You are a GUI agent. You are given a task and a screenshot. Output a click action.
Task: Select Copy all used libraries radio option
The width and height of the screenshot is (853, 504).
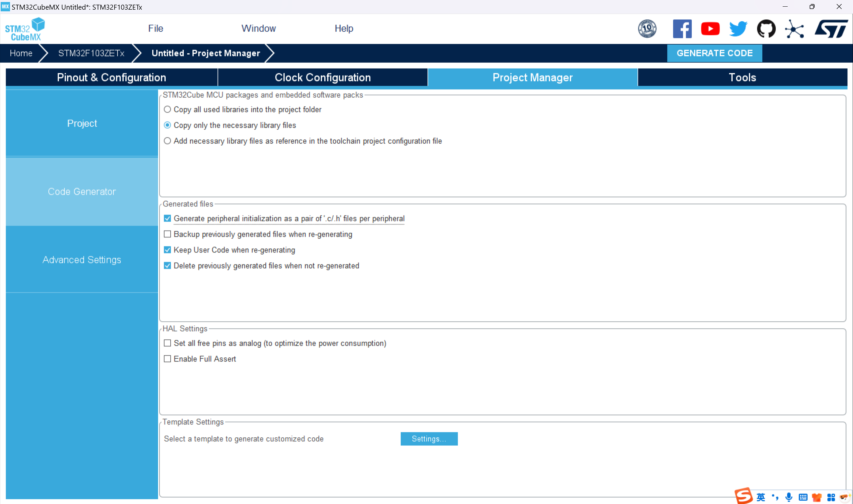pos(167,109)
